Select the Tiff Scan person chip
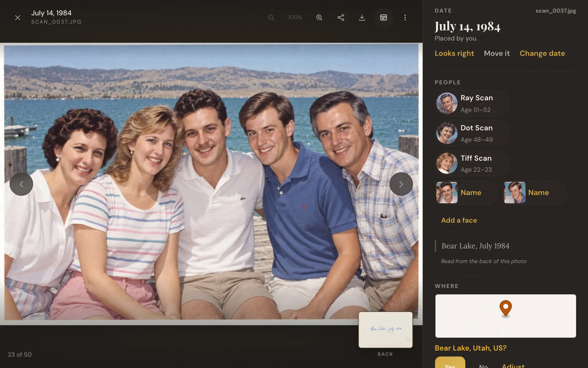 [472, 163]
